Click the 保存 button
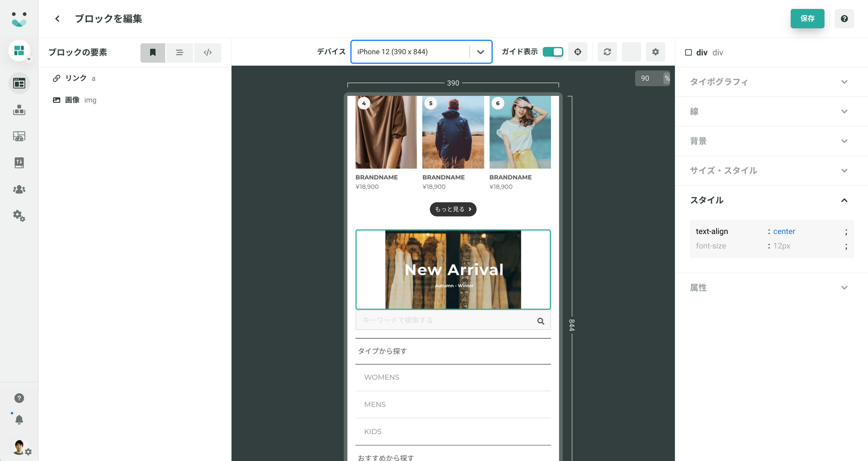 point(807,19)
